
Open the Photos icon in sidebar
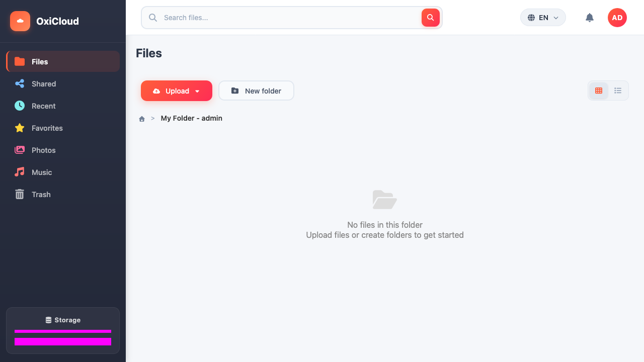[20, 150]
